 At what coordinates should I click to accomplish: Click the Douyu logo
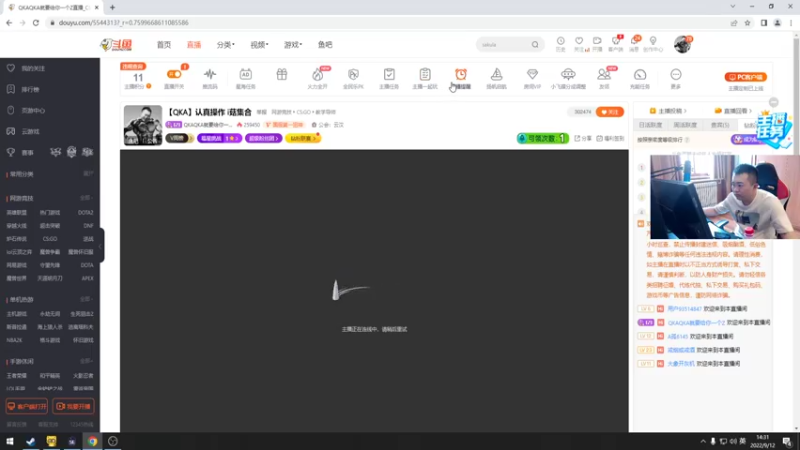pyautogui.click(x=116, y=45)
